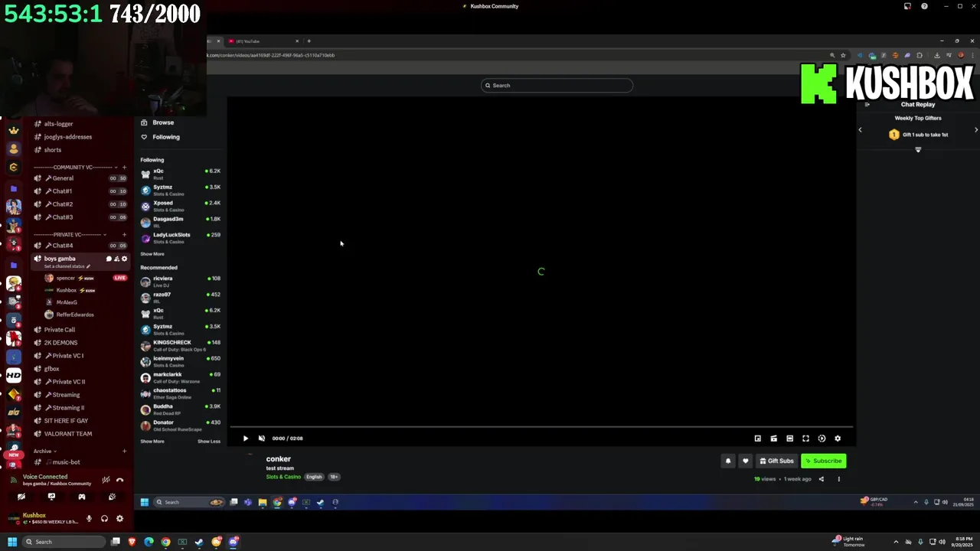Deafen Discord headphones
Screen dimensions: 980x551
pos(104,519)
